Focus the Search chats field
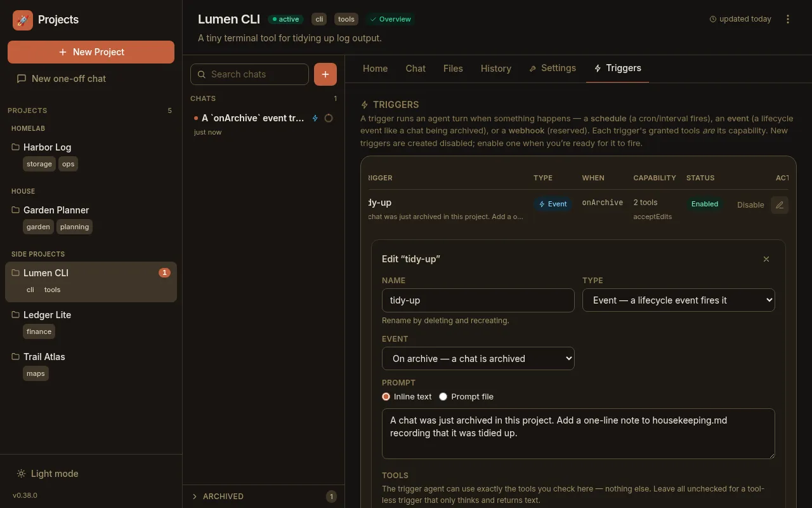812x508 pixels. point(249,74)
